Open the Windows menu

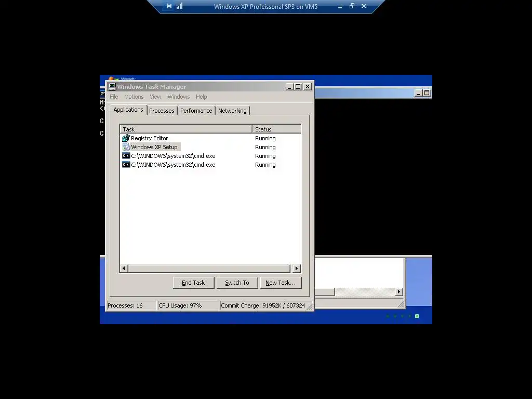179,97
